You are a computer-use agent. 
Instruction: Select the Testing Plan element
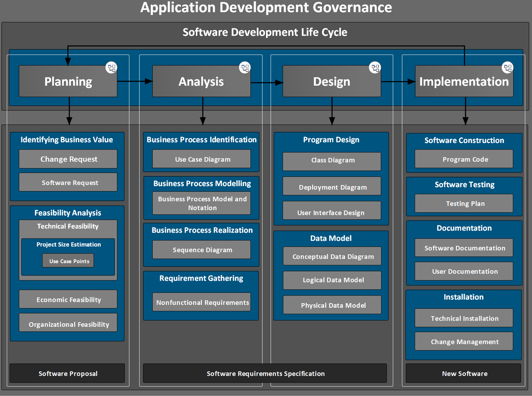pyautogui.click(x=464, y=203)
